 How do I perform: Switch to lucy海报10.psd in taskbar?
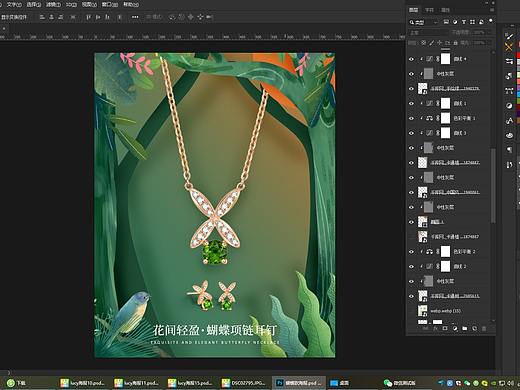[x=83, y=383]
